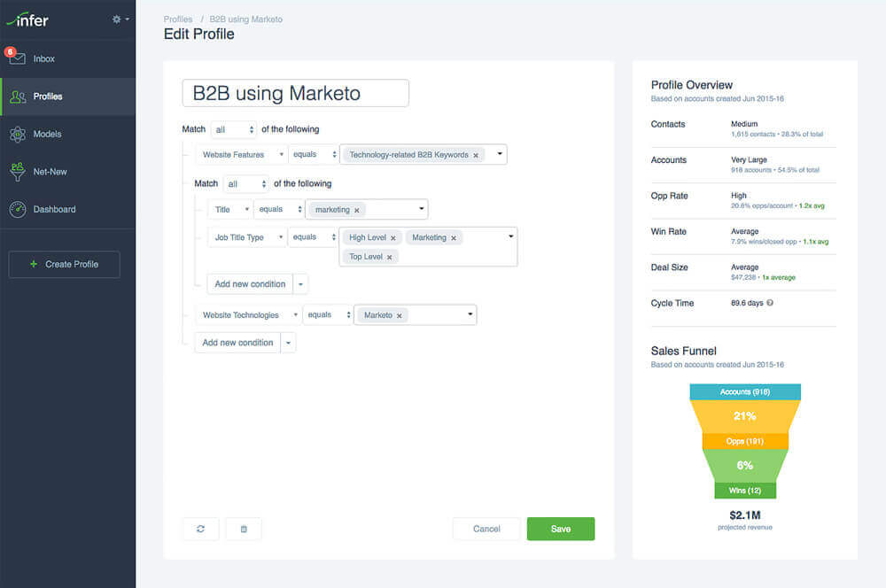
Task: Click the Accounts Very Large value text
Action: 749,160
